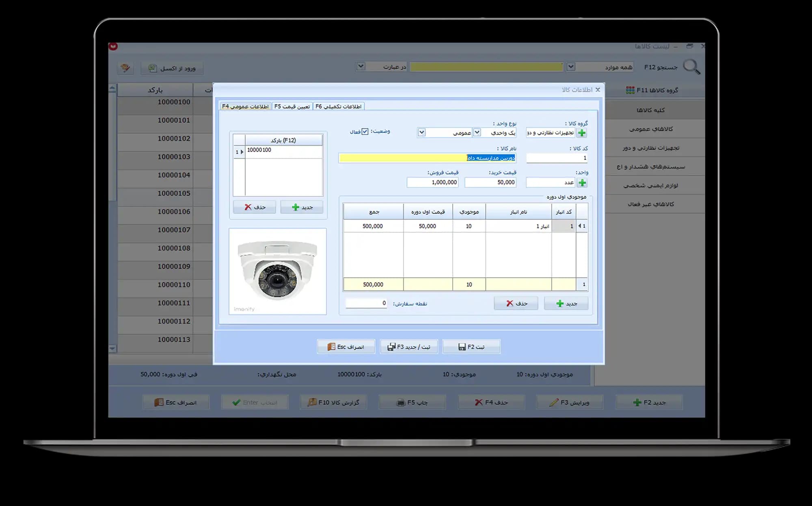
Task: Click the yellow product name field
Action: [427, 158]
